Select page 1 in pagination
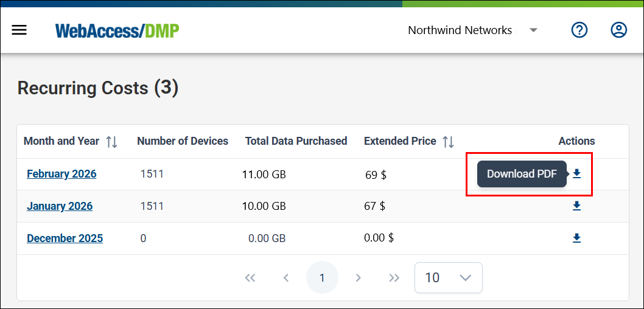 tap(322, 278)
